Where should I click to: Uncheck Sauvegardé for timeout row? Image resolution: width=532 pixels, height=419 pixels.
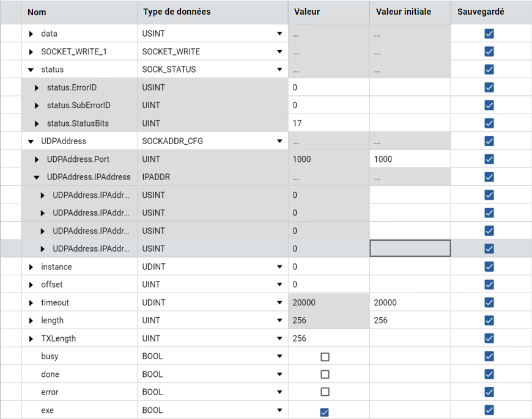(x=489, y=302)
